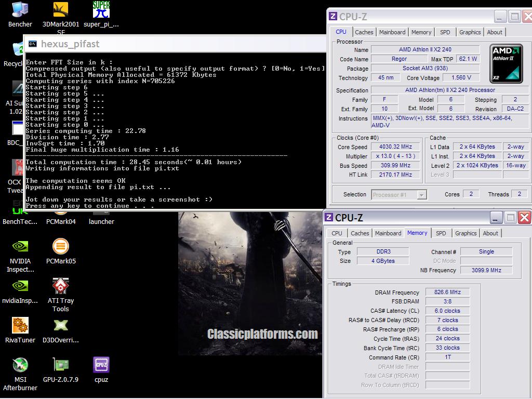Open the About tab in top CPU-Z window
The image size is (532, 399).
click(x=495, y=32)
